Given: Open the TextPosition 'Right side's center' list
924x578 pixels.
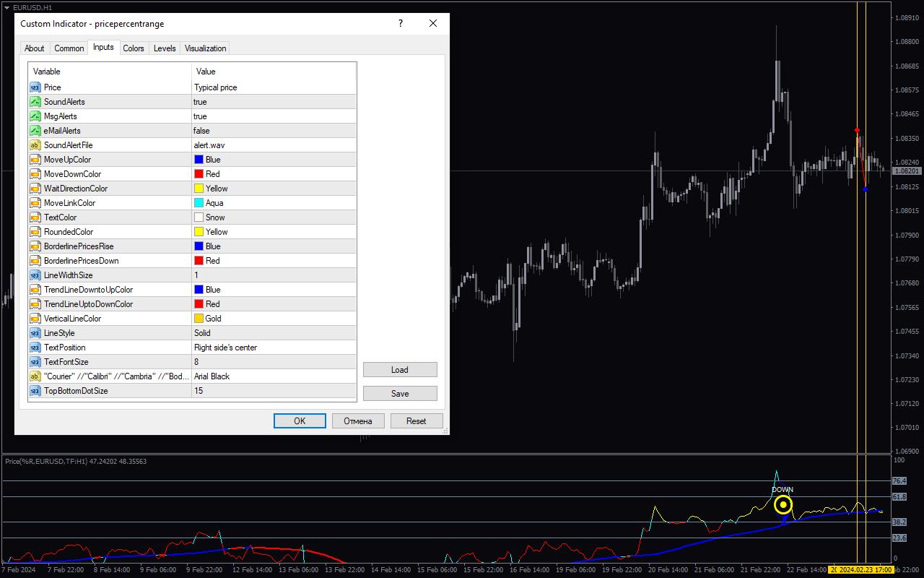Looking at the screenshot, I should coord(274,348).
